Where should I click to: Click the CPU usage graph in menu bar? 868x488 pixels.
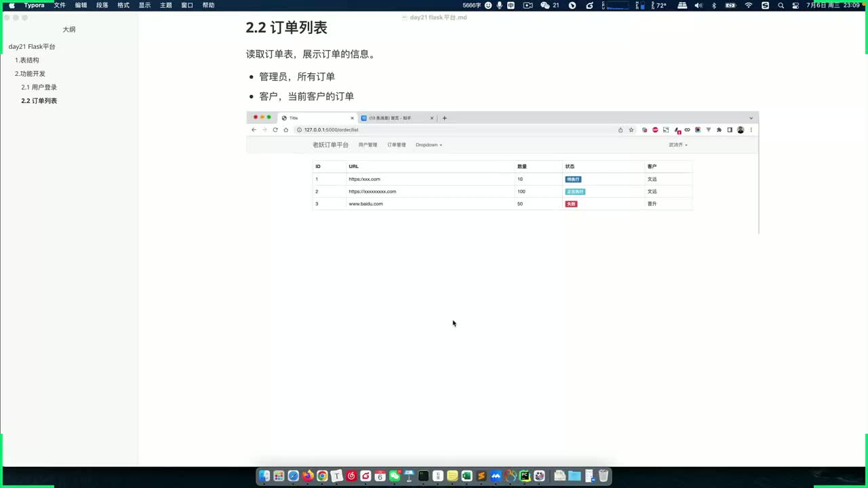pyautogui.click(x=616, y=5)
